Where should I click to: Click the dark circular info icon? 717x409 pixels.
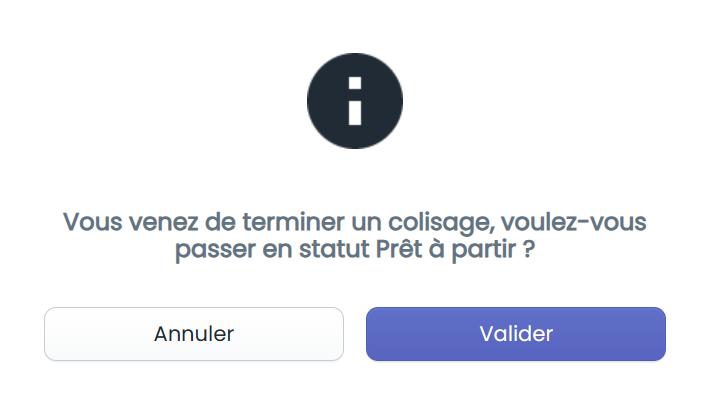click(355, 101)
